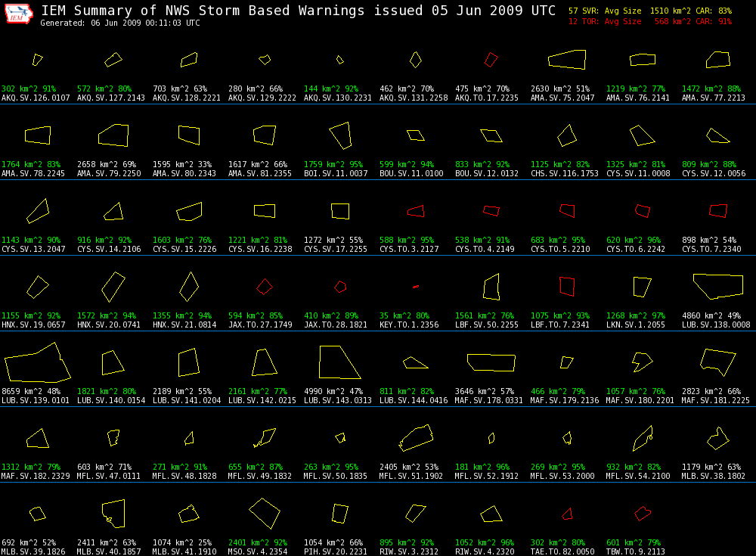Click the AKQ.SV.126.0107 warning polygon

[x=37, y=60]
